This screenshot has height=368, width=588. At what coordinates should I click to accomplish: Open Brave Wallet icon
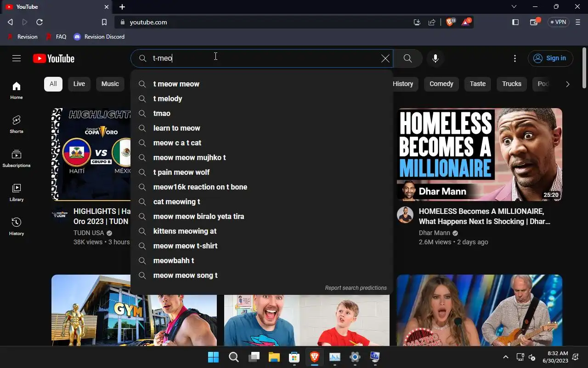point(534,22)
